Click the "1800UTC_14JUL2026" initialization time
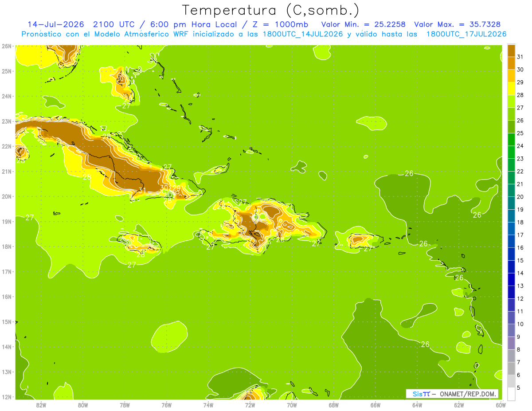The image size is (532, 411). 303,34
